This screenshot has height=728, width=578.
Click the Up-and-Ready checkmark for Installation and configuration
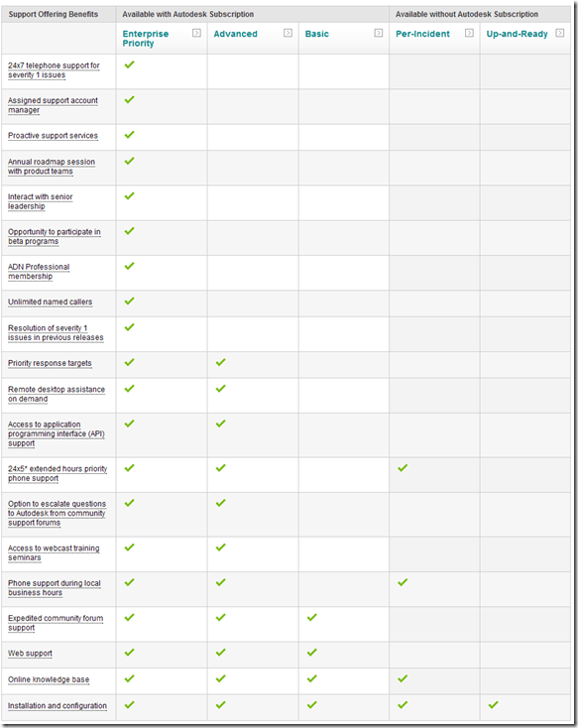point(493,705)
